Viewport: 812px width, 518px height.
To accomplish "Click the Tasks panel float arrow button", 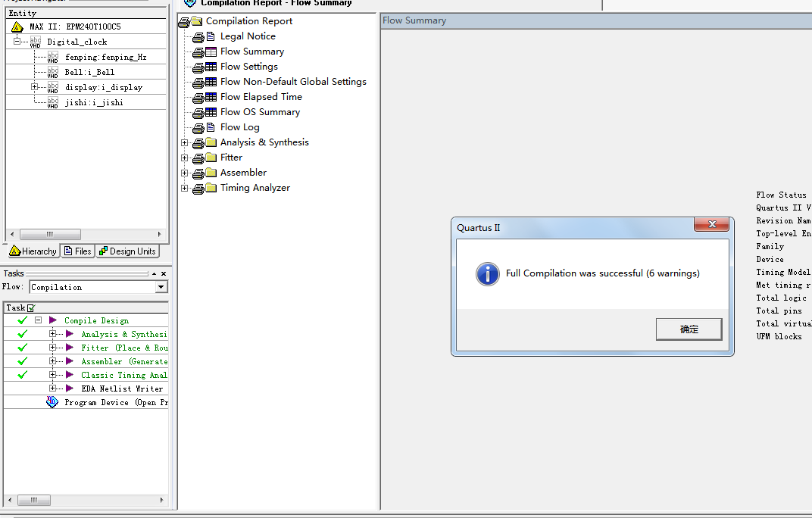I will (x=154, y=273).
